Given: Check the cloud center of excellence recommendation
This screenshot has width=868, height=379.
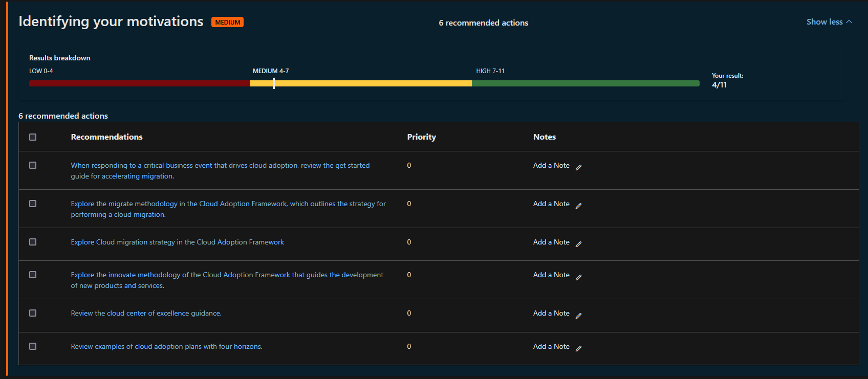Looking at the screenshot, I should click(33, 313).
